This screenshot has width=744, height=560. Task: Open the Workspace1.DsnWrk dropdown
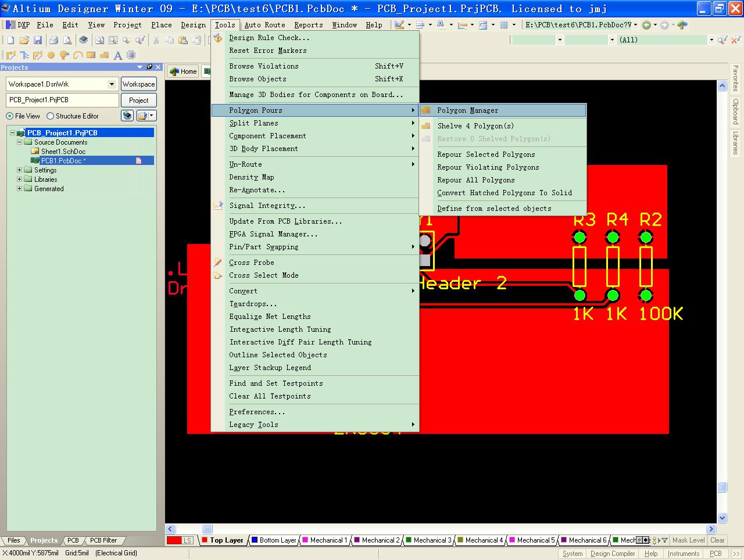(112, 84)
